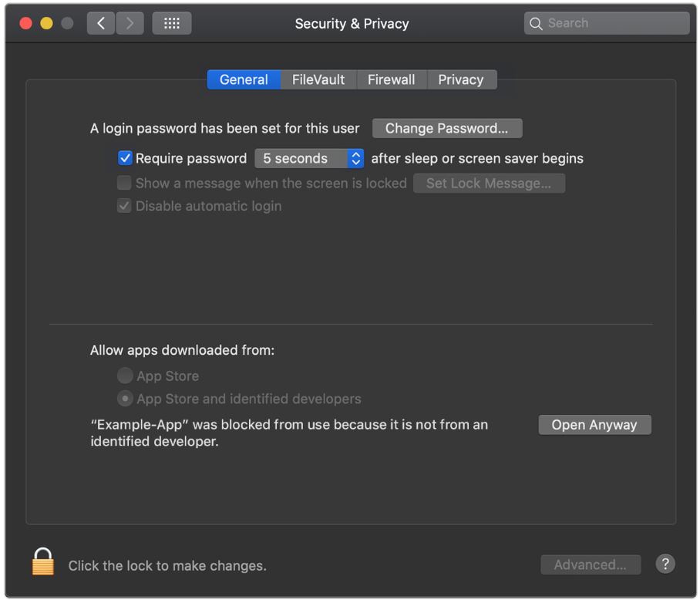Click the Change Password button
The height and width of the screenshot is (600, 700).
447,129
